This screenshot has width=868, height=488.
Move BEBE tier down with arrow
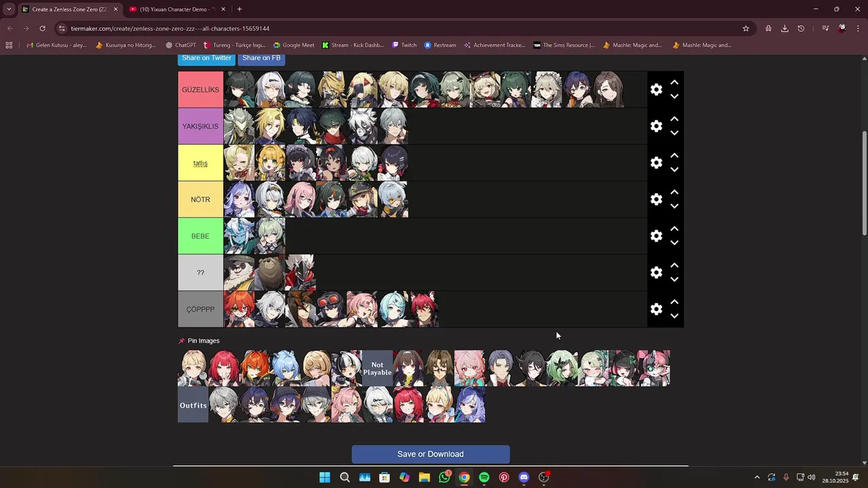point(674,243)
